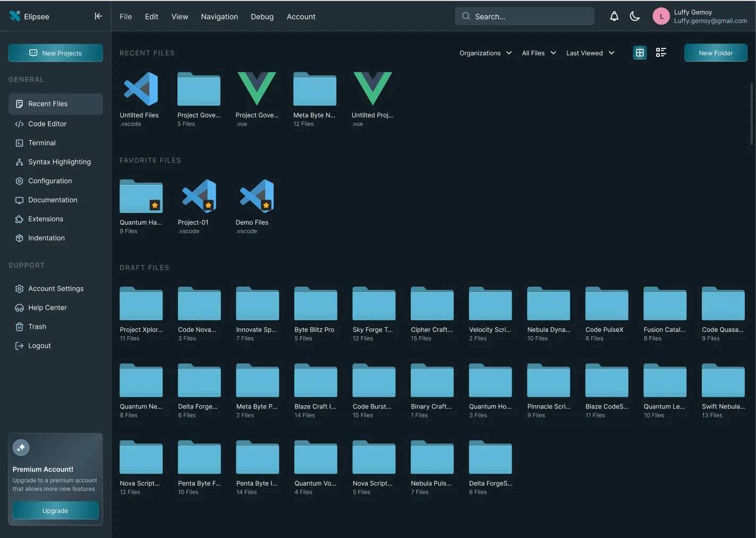Toggle dark mode with the moon icon

point(634,16)
